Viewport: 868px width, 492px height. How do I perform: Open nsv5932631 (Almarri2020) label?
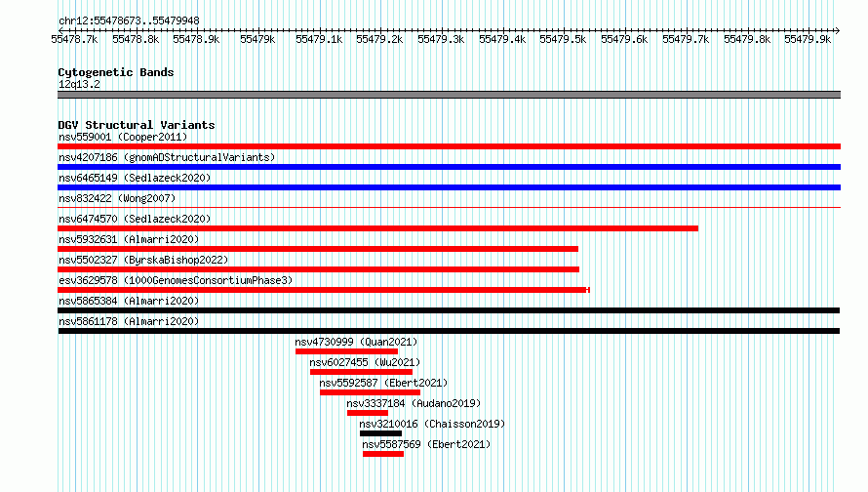pyautogui.click(x=129, y=239)
